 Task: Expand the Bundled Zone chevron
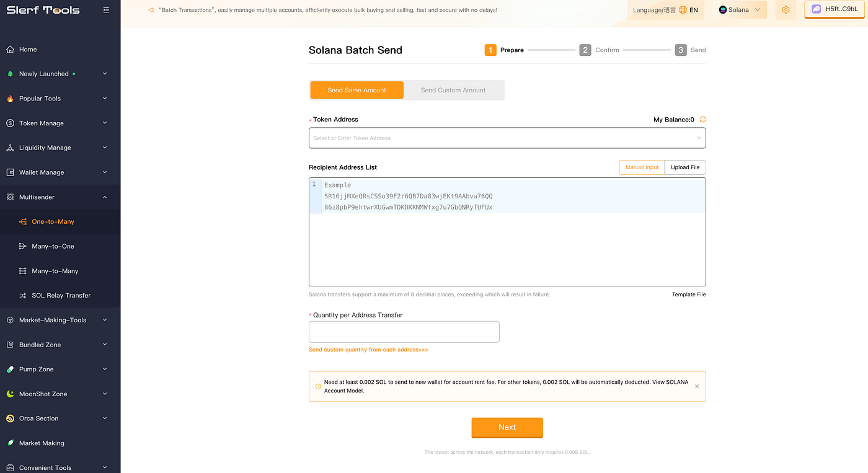click(x=105, y=345)
